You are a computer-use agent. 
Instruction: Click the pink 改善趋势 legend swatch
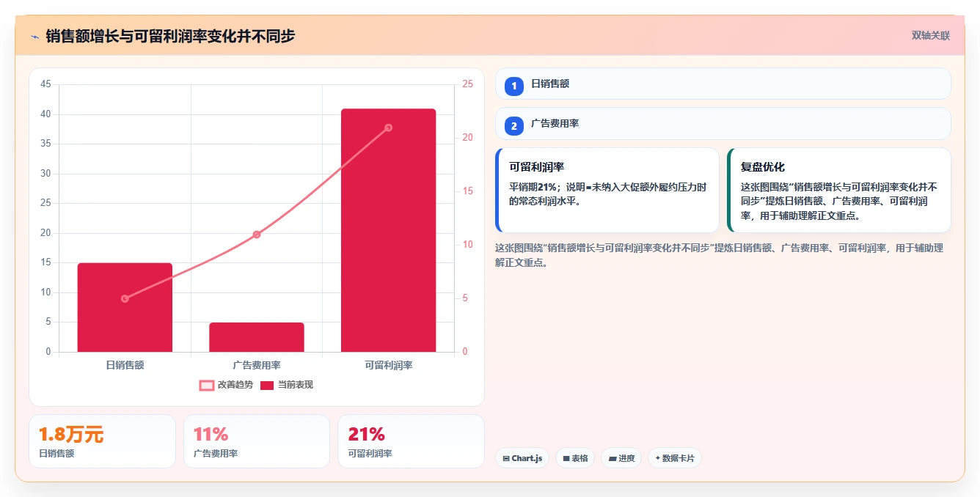[207, 385]
